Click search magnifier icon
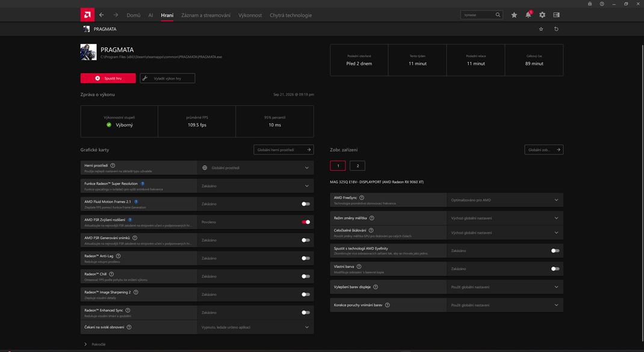Image resolution: width=644 pixels, height=352 pixels. [x=498, y=15]
